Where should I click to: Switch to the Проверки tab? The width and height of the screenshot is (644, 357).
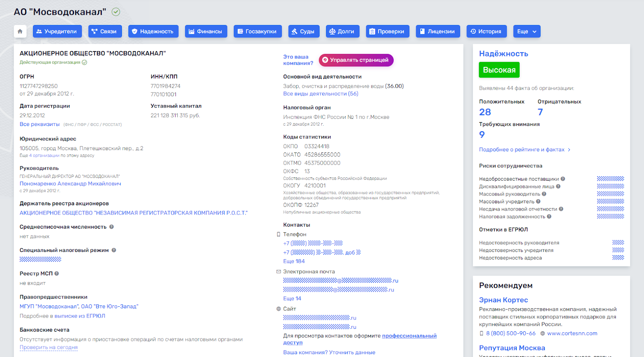[x=388, y=31]
